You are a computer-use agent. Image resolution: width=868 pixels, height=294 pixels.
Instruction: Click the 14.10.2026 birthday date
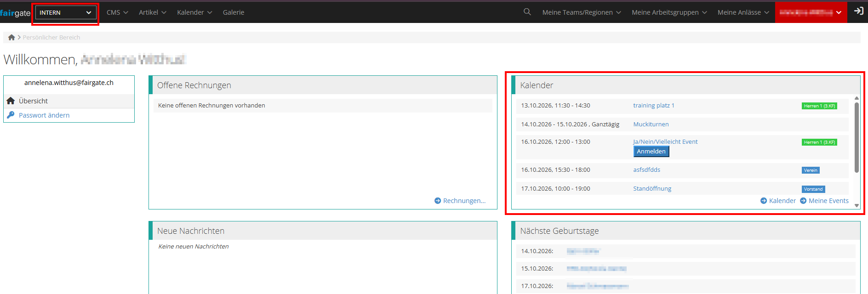pos(537,251)
